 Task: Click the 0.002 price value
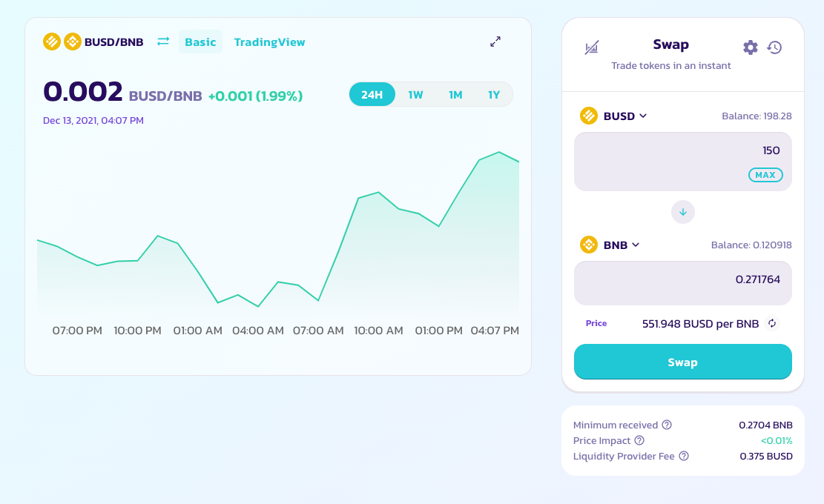tap(83, 92)
